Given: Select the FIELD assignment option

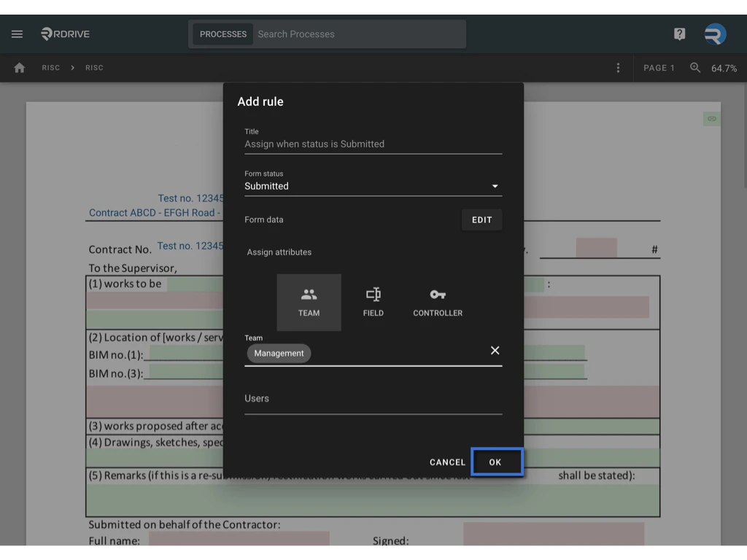Looking at the screenshot, I should (373, 301).
